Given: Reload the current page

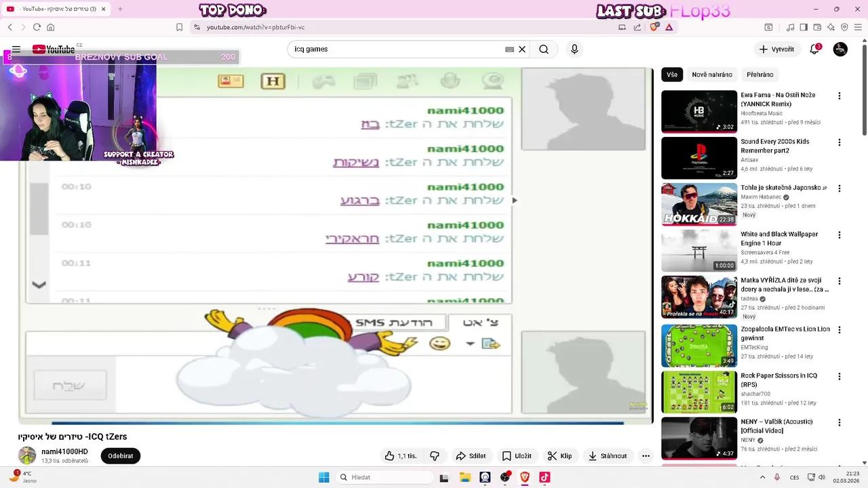Looking at the screenshot, I should coord(37,27).
